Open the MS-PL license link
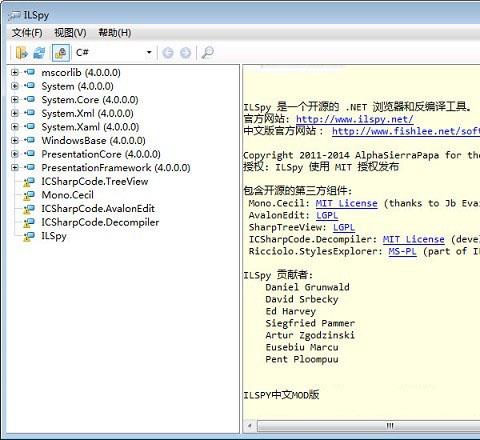The width and height of the screenshot is (480, 440). coord(402,251)
